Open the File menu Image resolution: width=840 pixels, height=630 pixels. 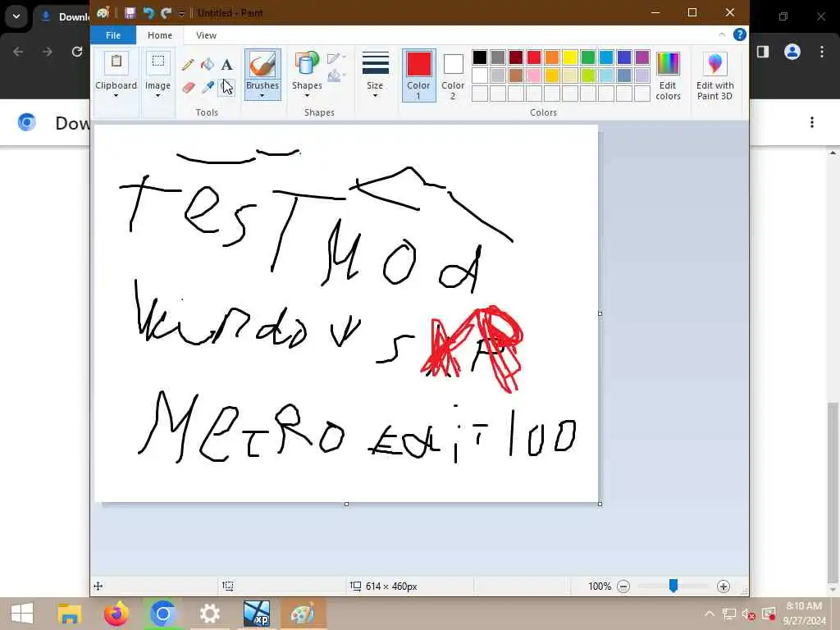coord(113,35)
